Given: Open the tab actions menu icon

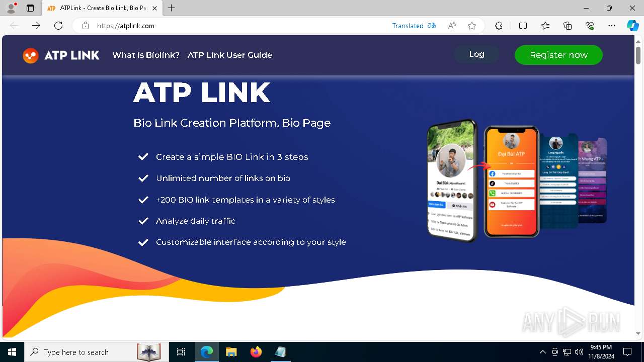Looking at the screenshot, I should click(x=30, y=8).
